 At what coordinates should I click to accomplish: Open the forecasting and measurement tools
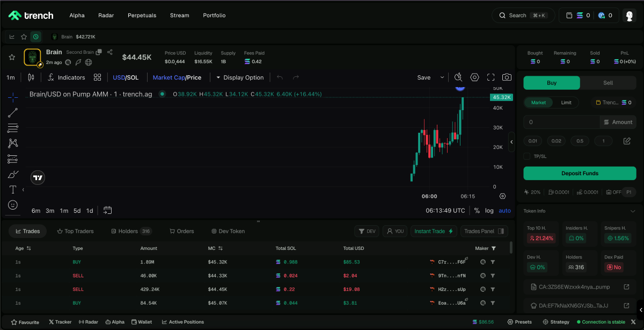tap(13, 159)
